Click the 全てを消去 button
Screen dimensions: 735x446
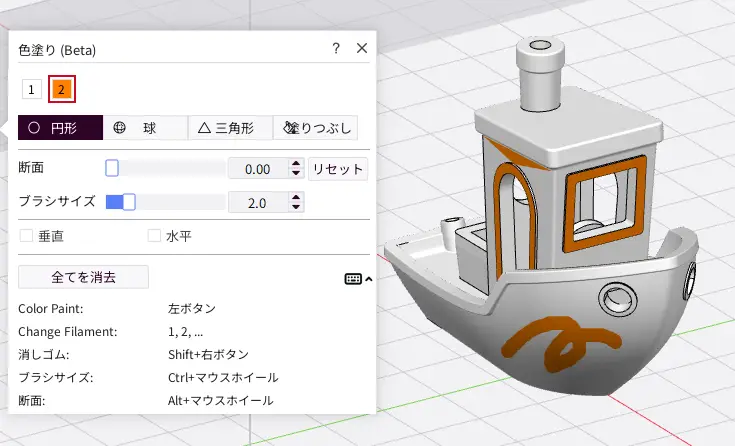click(84, 277)
